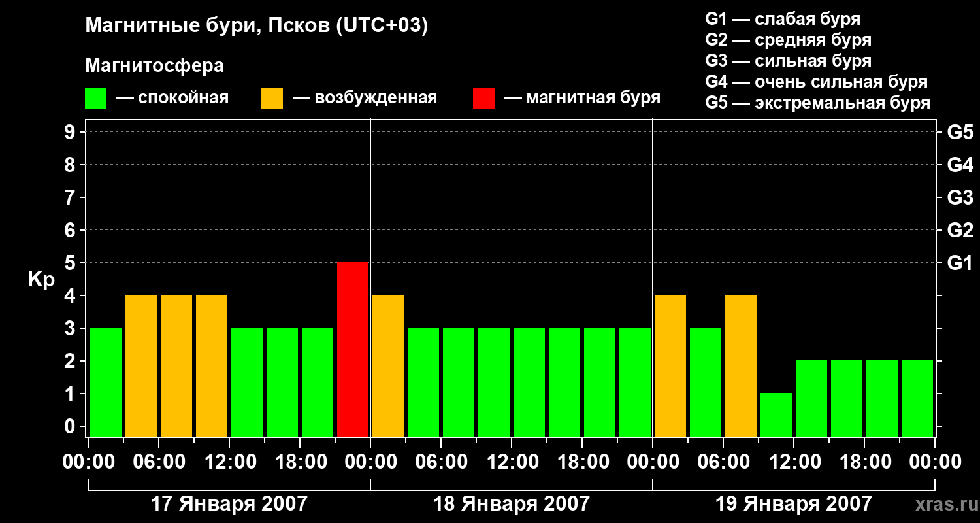Click the date label «19 Января 2007»

point(794,504)
